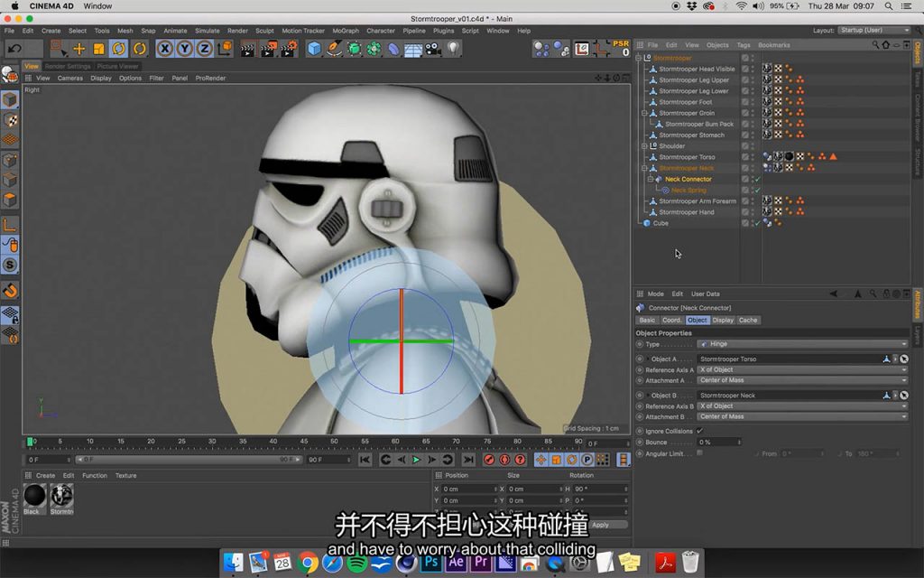Screen dimensions: 924x578
Task: Switch to Model mode icon
Action: [x=10, y=99]
